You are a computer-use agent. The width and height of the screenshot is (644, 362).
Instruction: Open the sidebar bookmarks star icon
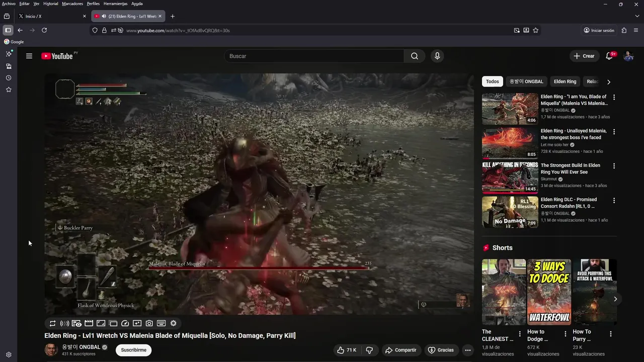(x=9, y=89)
